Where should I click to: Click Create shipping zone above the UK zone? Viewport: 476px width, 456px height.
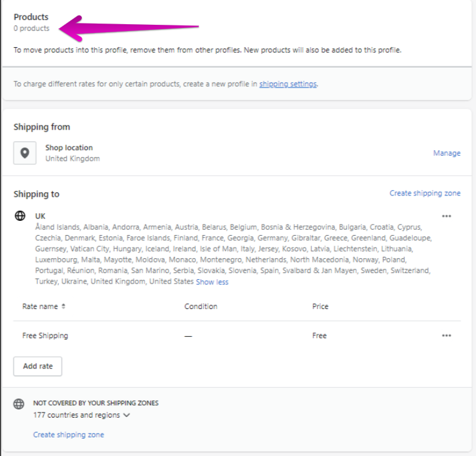(425, 194)
